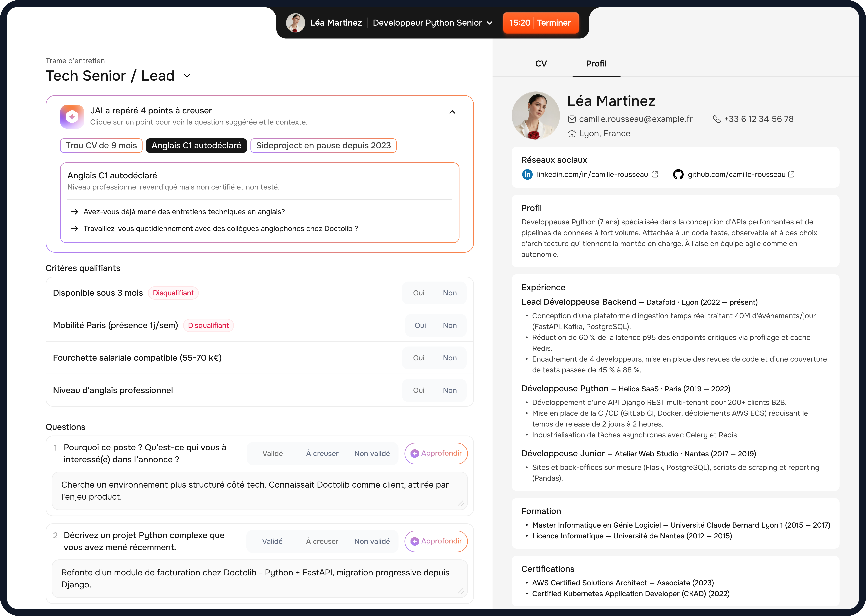The image size is (866, 616).
Task: Mark question 1 as Non validé
Action: 372,454
